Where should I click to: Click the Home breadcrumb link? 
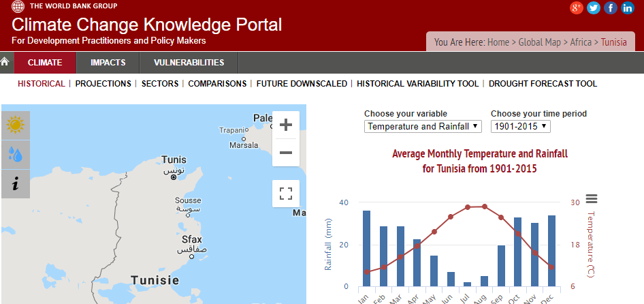coord(498,42)
